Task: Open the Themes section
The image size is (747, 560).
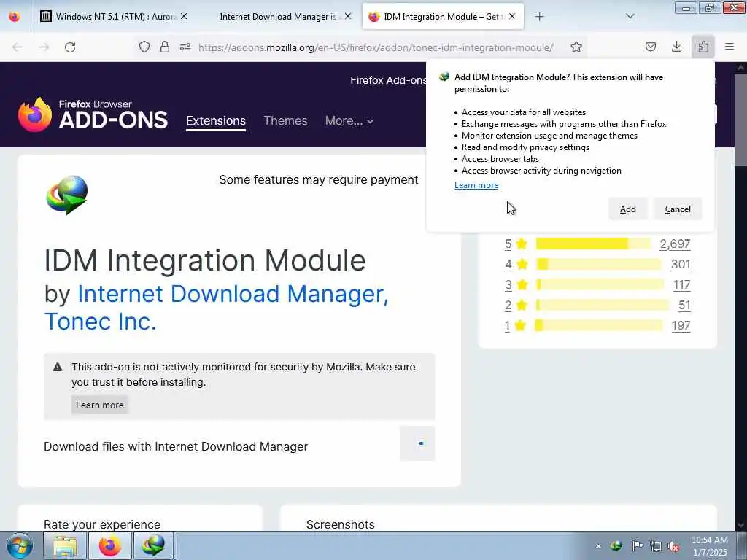Action: (285, 121)
